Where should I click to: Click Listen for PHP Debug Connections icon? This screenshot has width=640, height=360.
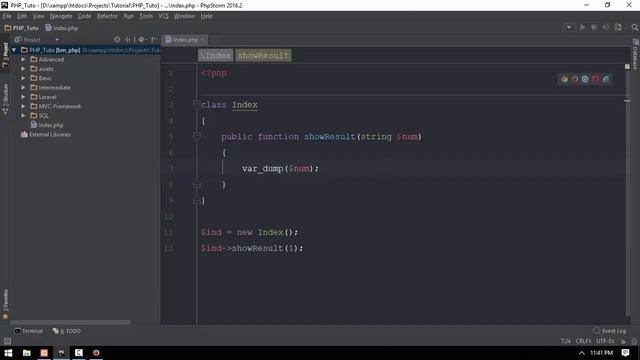[618, 27]
